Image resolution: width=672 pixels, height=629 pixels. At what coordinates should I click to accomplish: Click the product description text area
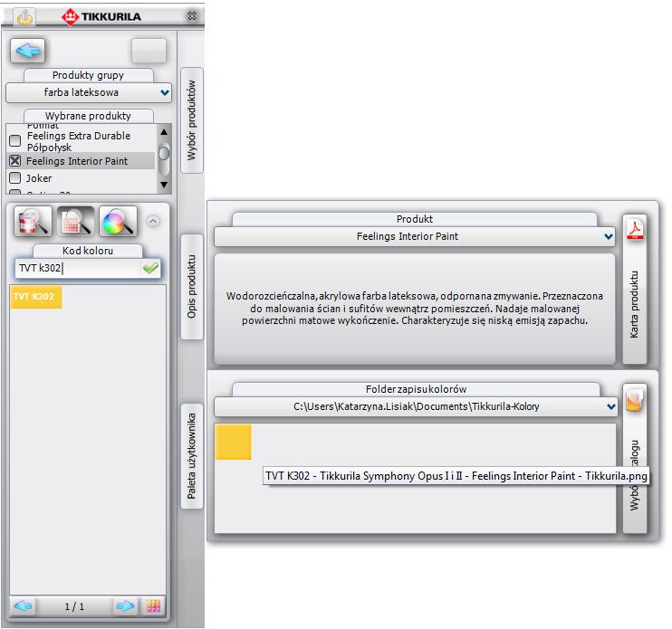415,309
